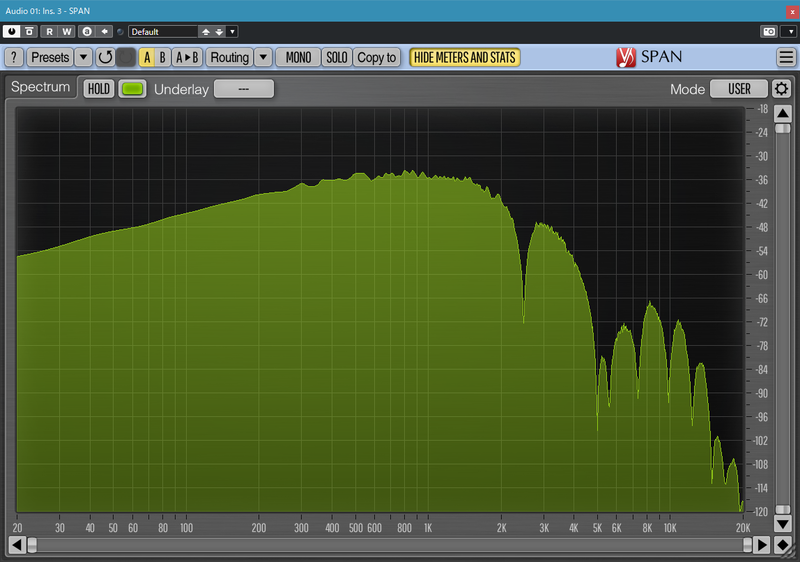Click the diamond reset zoom icon
This screenshot has width=800, height=562.
[783, 545]
